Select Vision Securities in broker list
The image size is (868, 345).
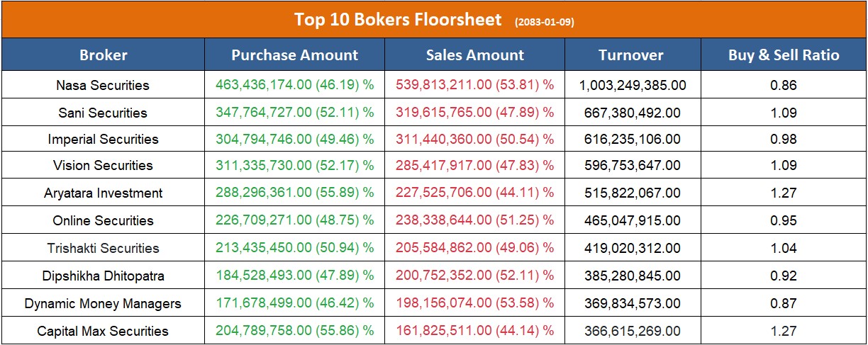[x=103, y=166]
